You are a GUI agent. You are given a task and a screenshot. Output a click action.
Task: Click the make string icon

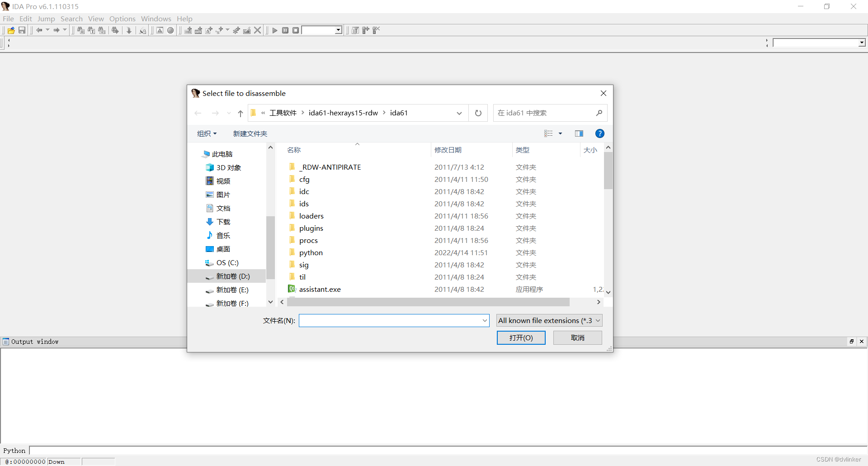(x=209, y=30)
